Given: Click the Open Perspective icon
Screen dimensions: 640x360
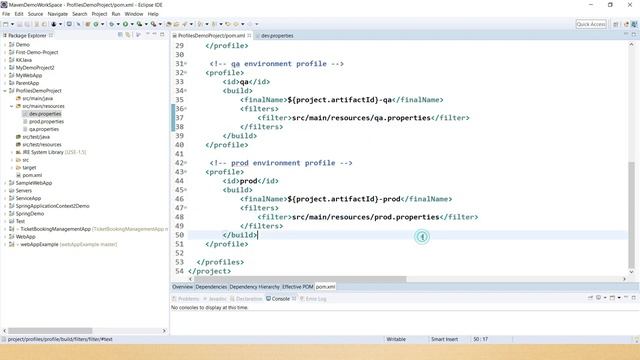Looking at the screenshot, I should pyautogui.click(x=616, y=24).
